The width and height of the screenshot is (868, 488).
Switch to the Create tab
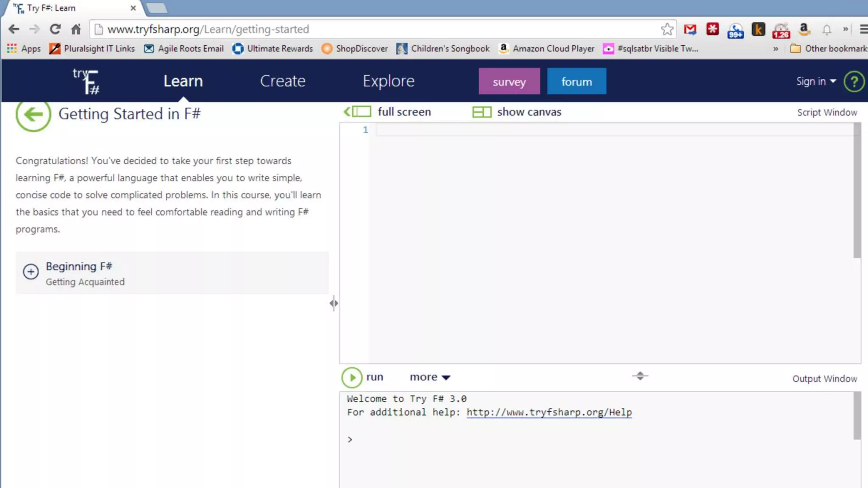pos(283,81)
